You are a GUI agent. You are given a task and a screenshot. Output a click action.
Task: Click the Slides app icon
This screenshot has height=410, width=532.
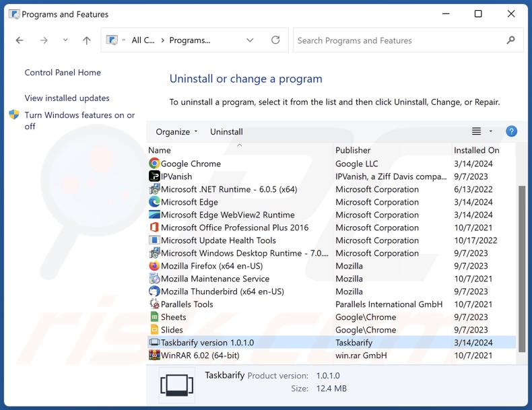154,330
